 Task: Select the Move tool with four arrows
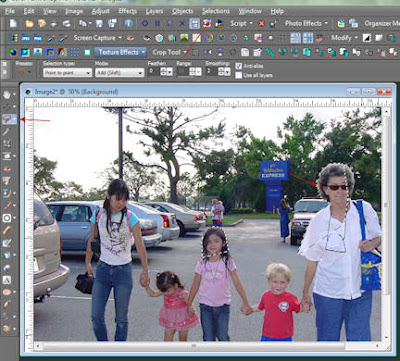7,107
